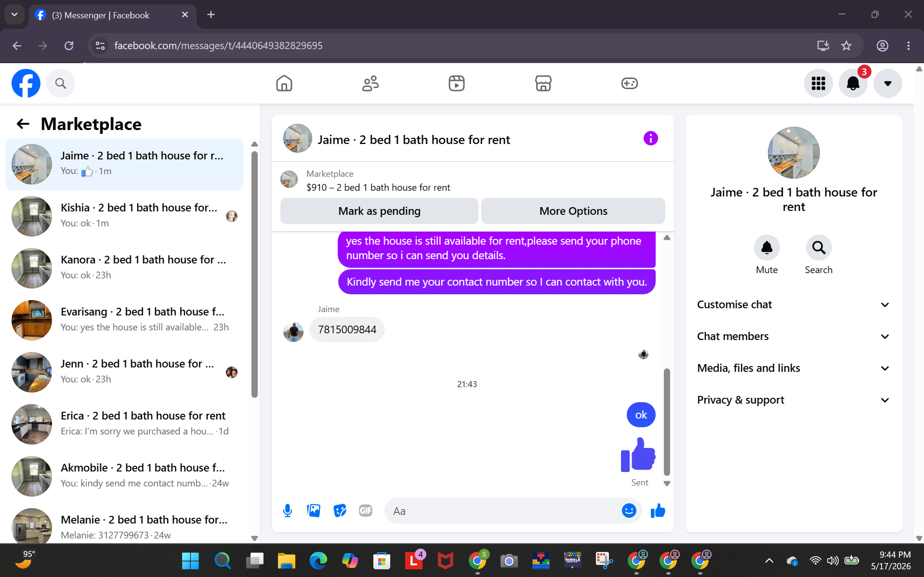Install app icon in address bar
This screenshot has width=924, height=577.
(823, 46)
